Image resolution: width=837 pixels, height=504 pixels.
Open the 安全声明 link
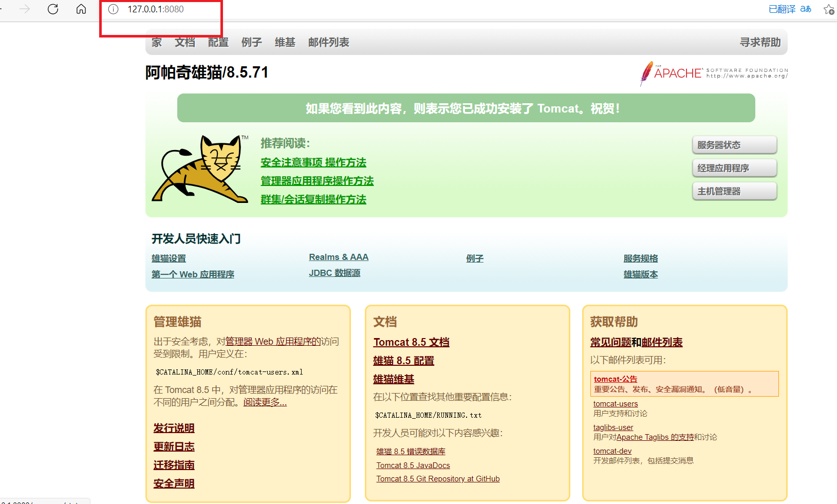(174, 483)
